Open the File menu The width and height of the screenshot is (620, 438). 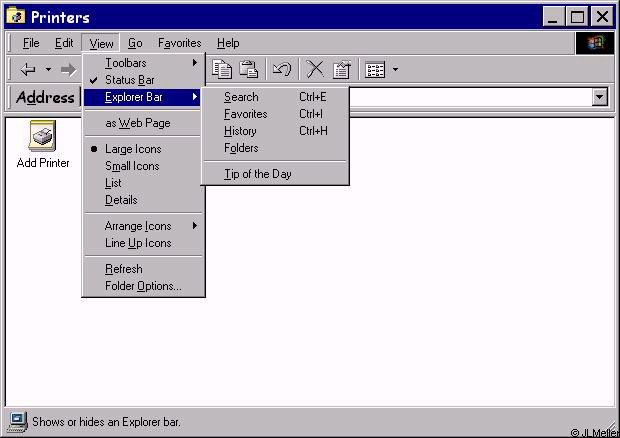(x=31, y=43)
